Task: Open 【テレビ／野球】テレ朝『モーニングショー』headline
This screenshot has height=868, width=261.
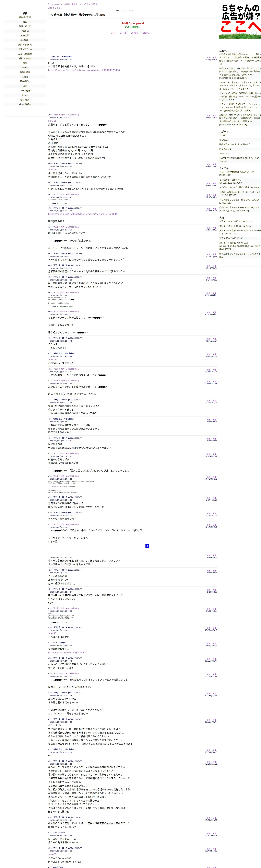Action: point(240,107)
